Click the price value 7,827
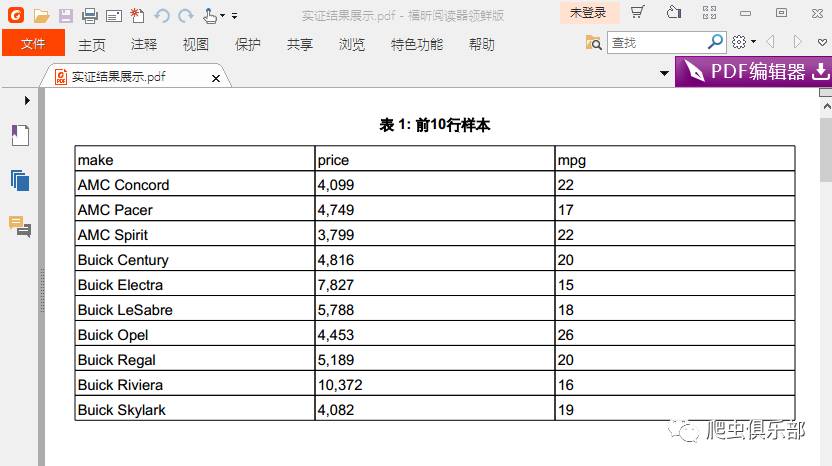Image resolution: width=832 pixels, height=466 pixels. tap(336, 284)
